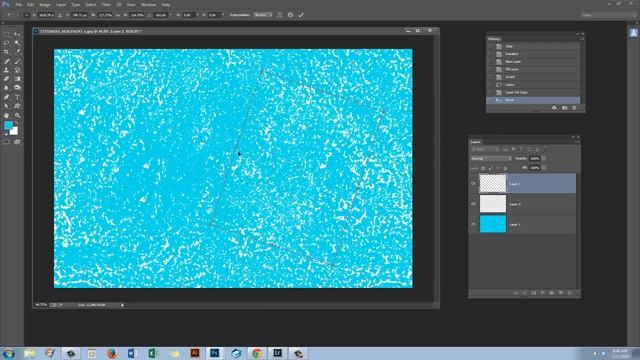The width and height of the screenshot is (640, 360).
Task: Open the Layers panel flyout menu
Action: coord(577,142)
